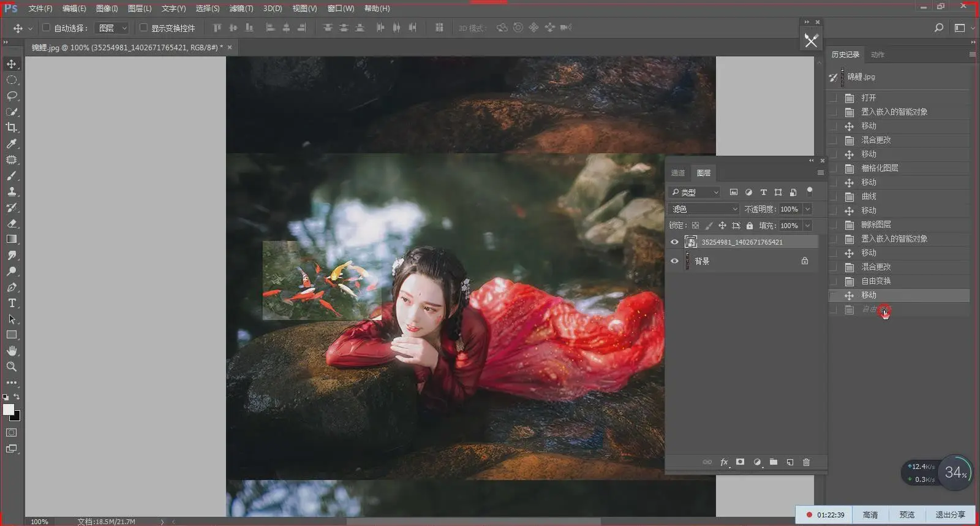Open the 图层 auto-select dropdown
The width and height of the screenshot is (980, 526).
pos(111,28)
